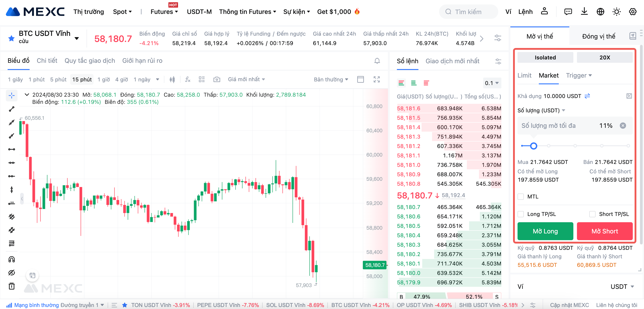Select the 1 giờ timeframe
Image resolution: width=644 pixels, height=309 pixels.
pos(104,80)
